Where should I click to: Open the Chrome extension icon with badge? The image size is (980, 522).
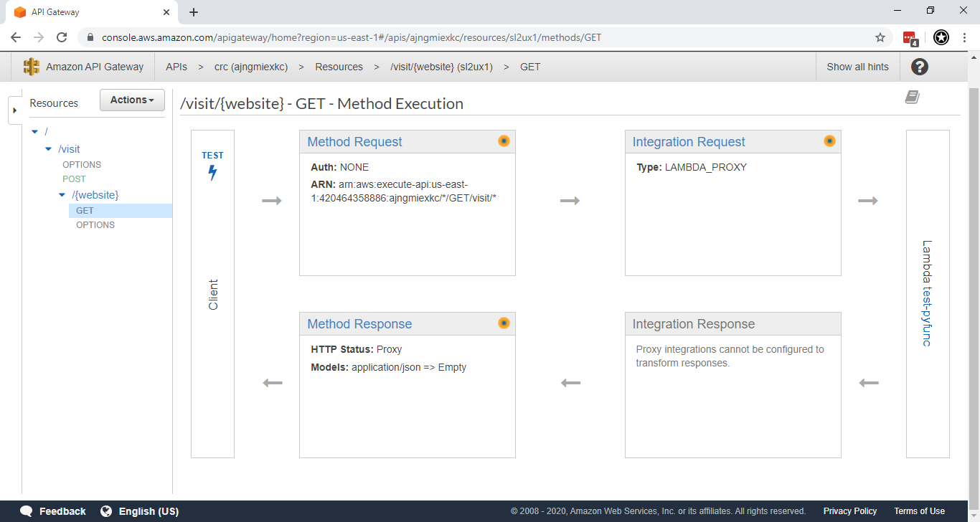point(910,37)
